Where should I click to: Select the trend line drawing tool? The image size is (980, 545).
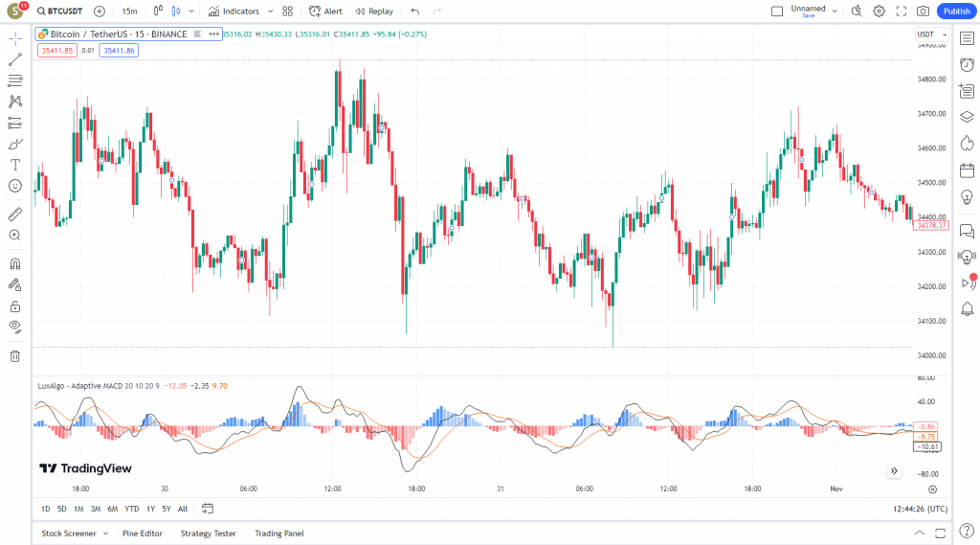pos(15,60)
